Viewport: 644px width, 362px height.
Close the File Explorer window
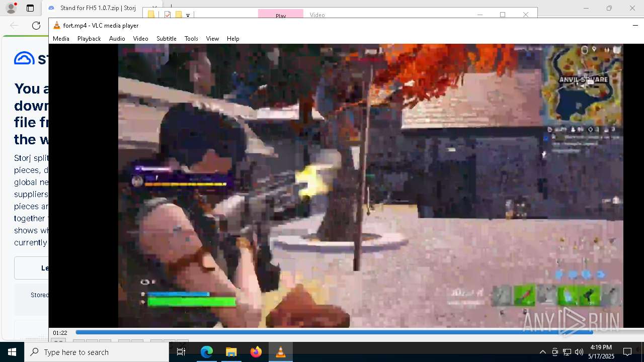click(x=526, y=15)
